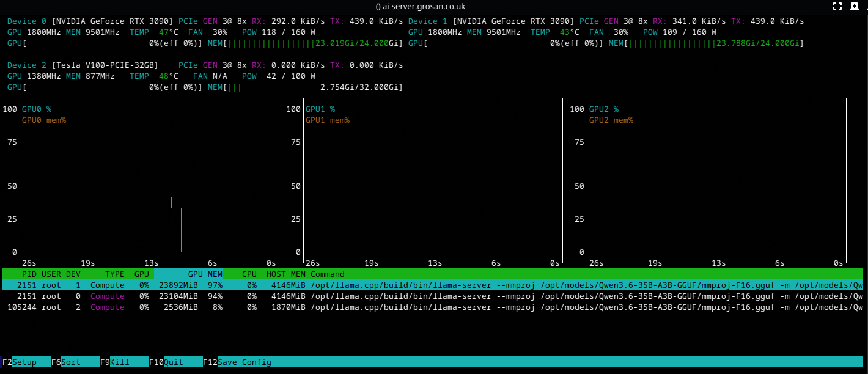
Task: Click the 23104MiB GPU memory value
Action: click(x=178, y=296)
